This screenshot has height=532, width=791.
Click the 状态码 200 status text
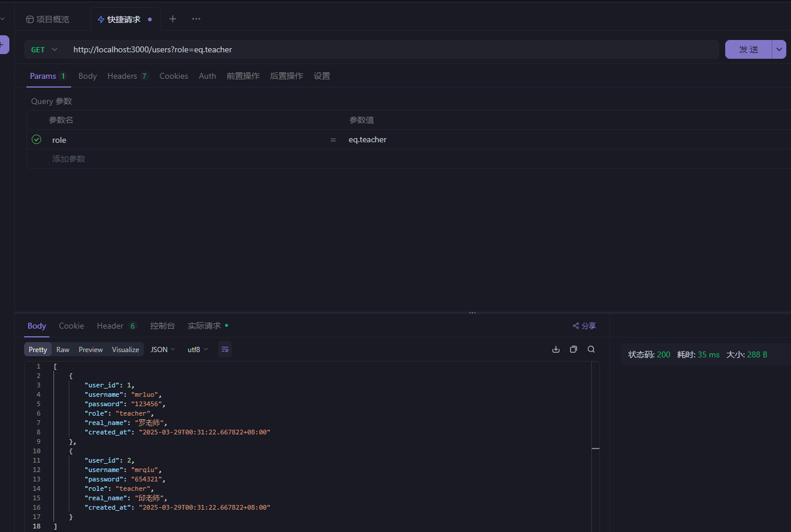(x=649, y=354)
